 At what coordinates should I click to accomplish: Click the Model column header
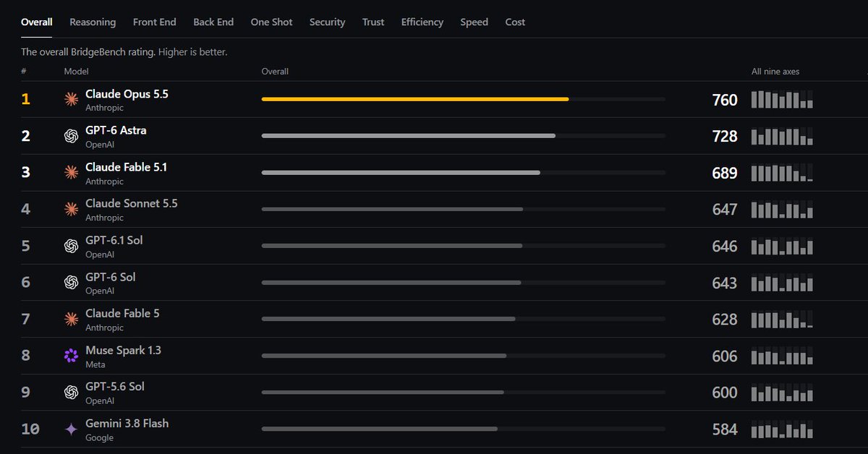(76, 72)
